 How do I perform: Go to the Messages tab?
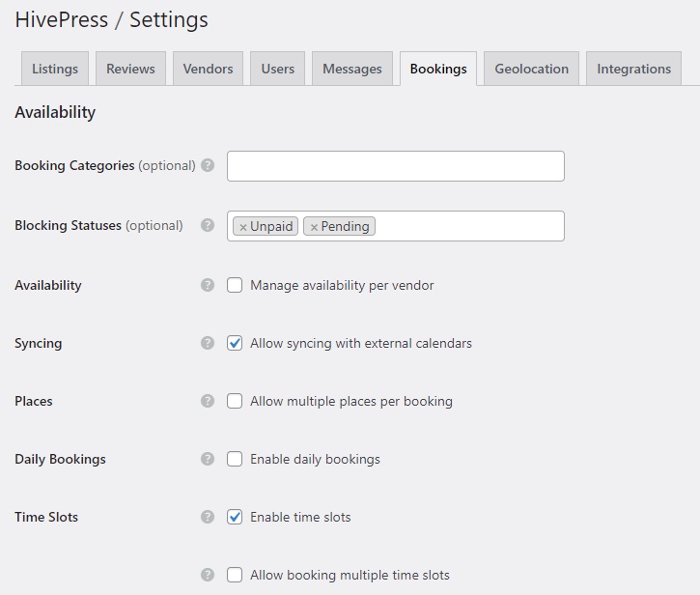(x=352, y=69)
